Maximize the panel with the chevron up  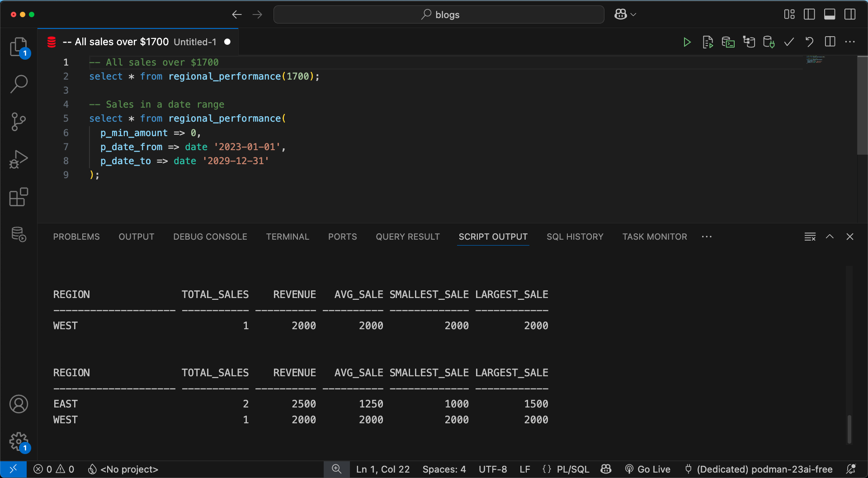coord(830,237)
